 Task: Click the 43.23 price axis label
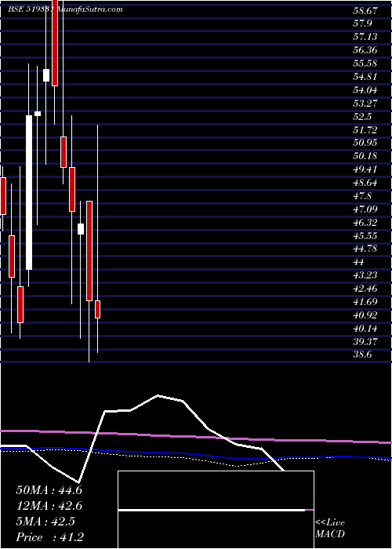(365, 275)
